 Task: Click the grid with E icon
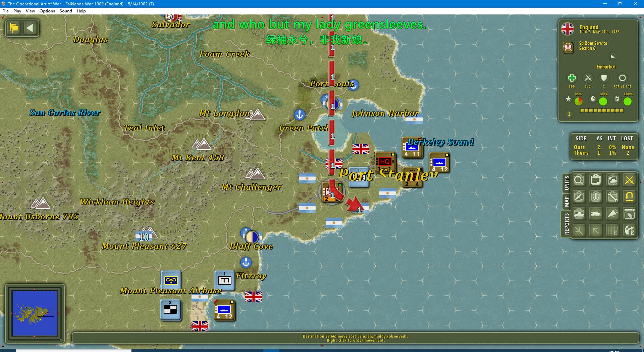point(612,230)
